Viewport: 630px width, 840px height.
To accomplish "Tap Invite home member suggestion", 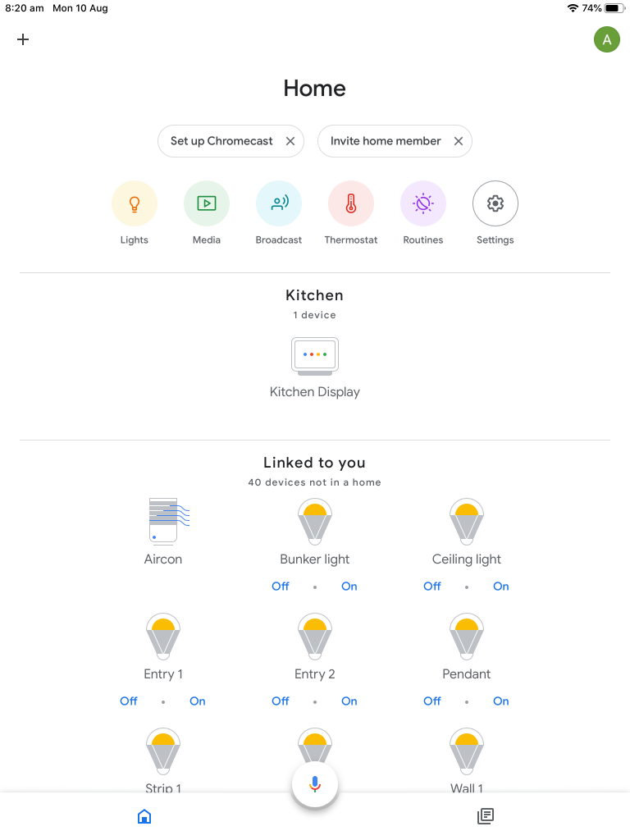I will pyautogui.click(x=386, y=141).
